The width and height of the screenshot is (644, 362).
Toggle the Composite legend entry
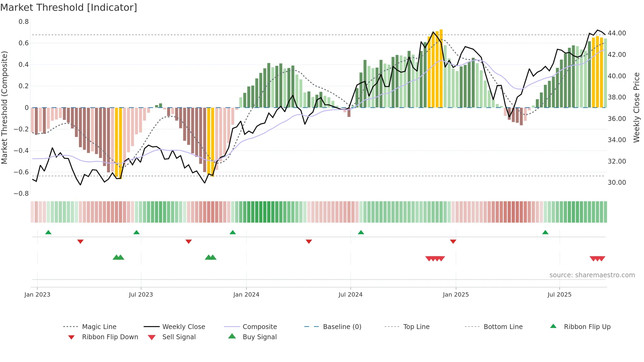point(250,327)
